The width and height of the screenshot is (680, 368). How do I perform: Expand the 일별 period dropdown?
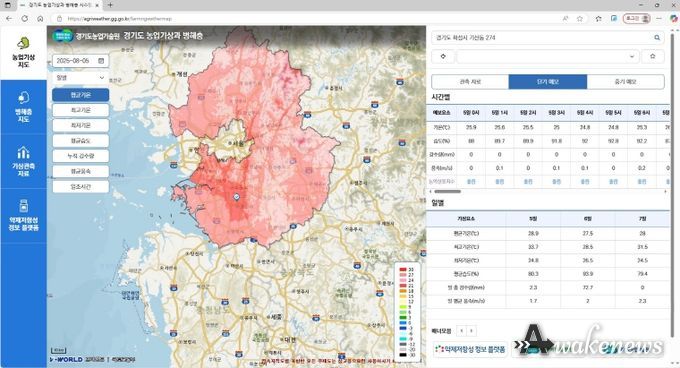[81, 78]
